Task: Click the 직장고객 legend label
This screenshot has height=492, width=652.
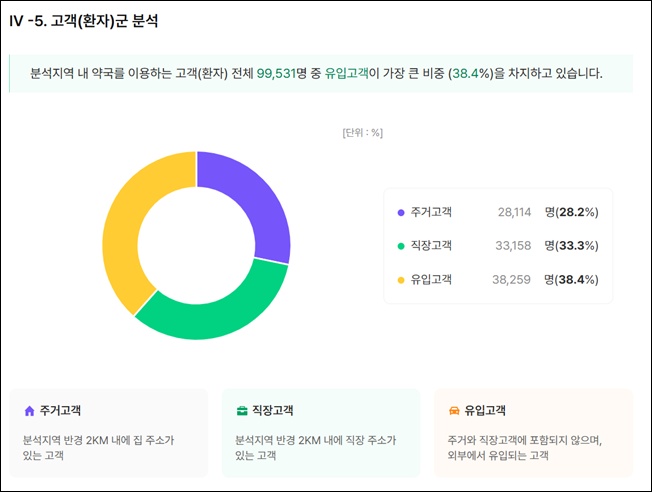Action: click(x=431, y=245)
